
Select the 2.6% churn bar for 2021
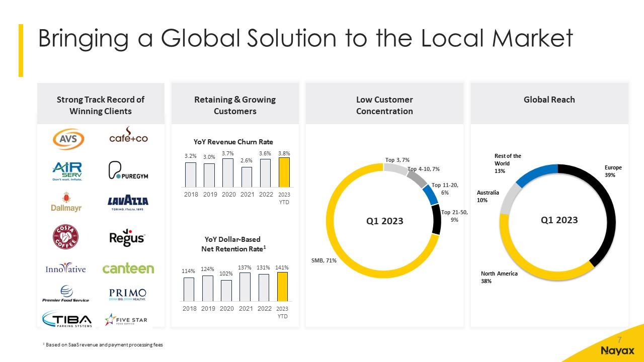[x=247, y=176]
